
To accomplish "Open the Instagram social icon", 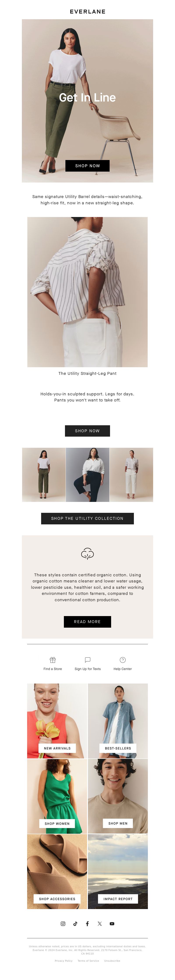I will click(x=63, y=923).
